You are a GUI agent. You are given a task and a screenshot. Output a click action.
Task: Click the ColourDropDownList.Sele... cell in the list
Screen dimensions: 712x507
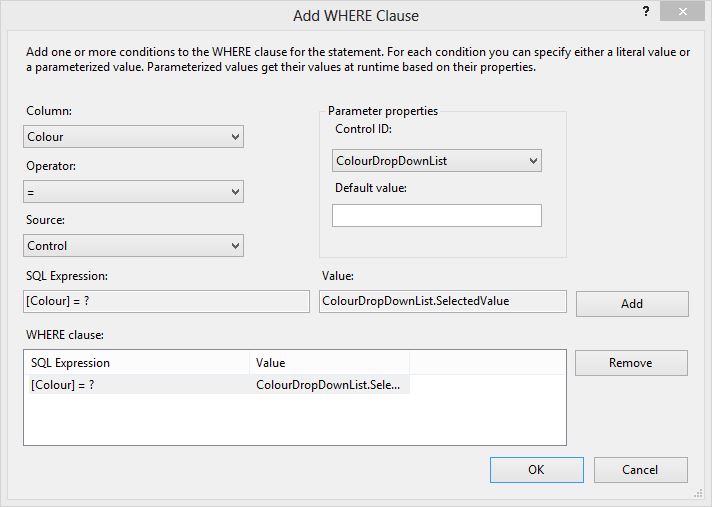328,385
